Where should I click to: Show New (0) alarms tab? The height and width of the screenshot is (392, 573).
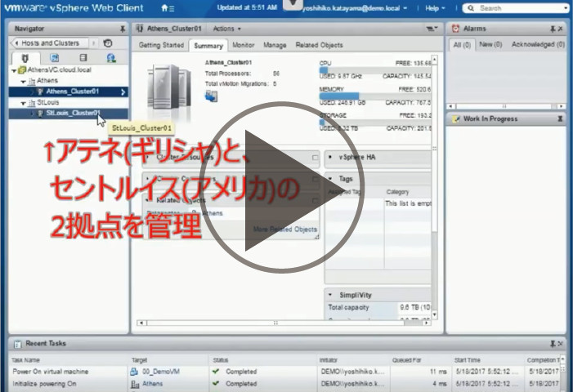(490, 45)
